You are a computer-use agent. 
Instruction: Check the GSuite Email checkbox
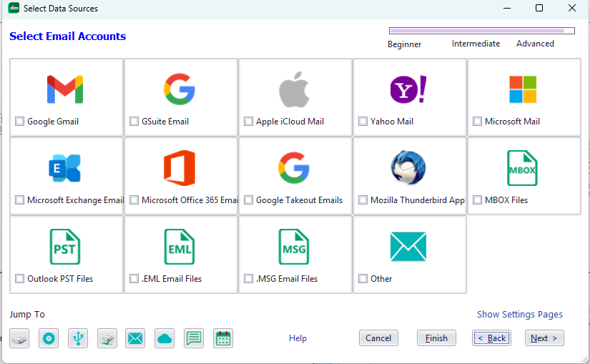134,121
